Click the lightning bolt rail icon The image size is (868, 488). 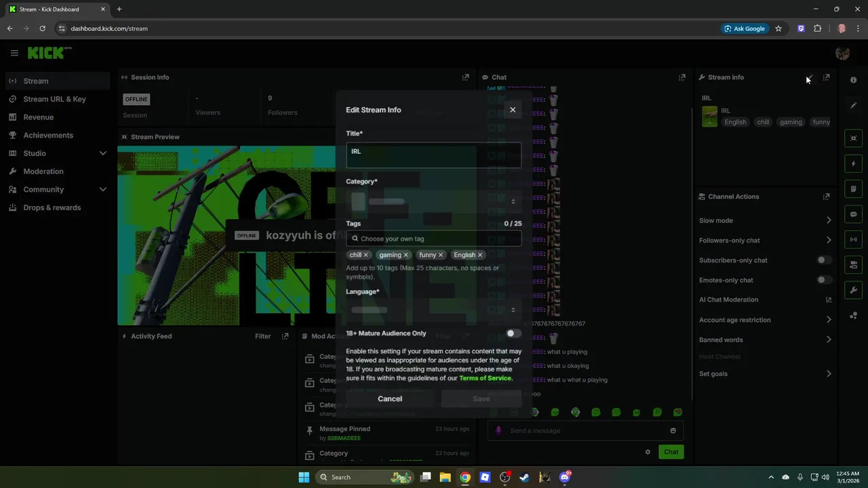click(x=854, y=163)
